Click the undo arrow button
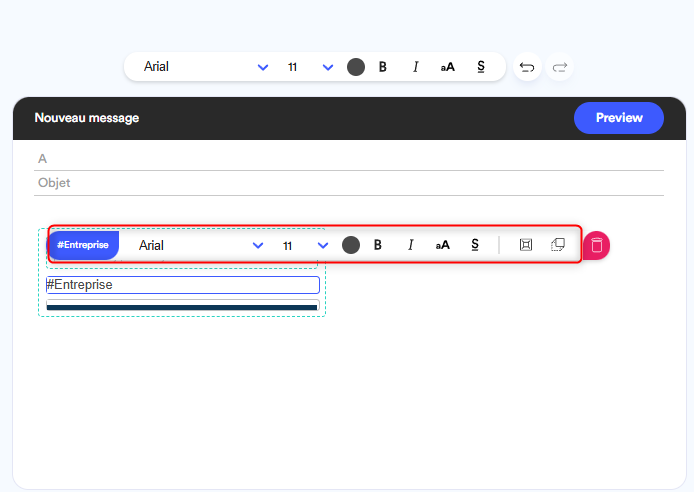Image resolution: width=694 pixels, height=492 pixels. [527, 67]
